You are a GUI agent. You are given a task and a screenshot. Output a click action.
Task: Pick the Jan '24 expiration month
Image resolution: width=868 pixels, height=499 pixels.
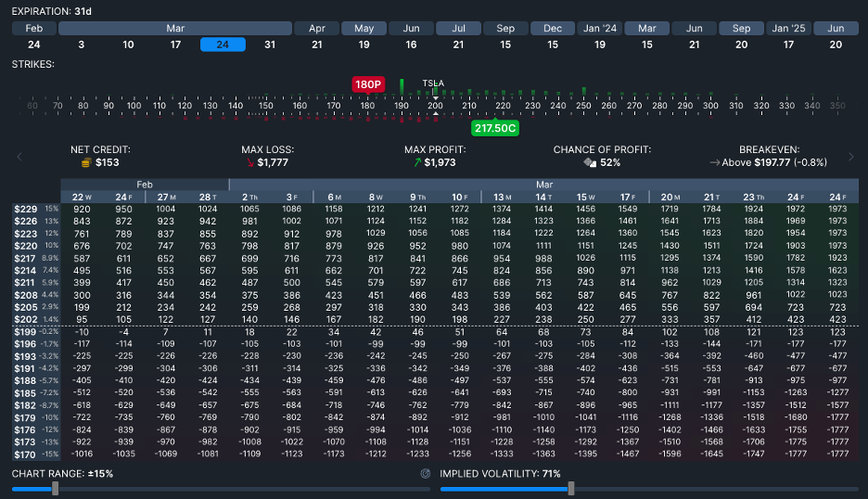[599, 28]
